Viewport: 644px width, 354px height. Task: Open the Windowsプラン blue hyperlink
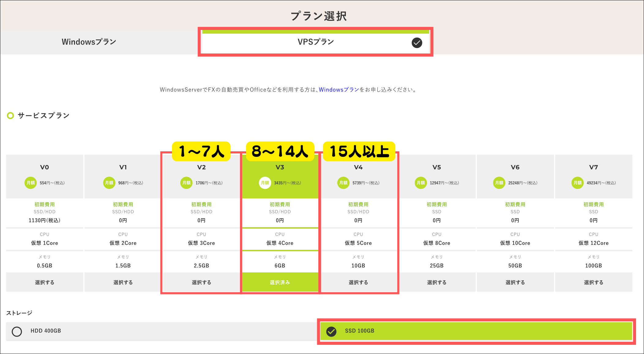(x=339, y=90)
